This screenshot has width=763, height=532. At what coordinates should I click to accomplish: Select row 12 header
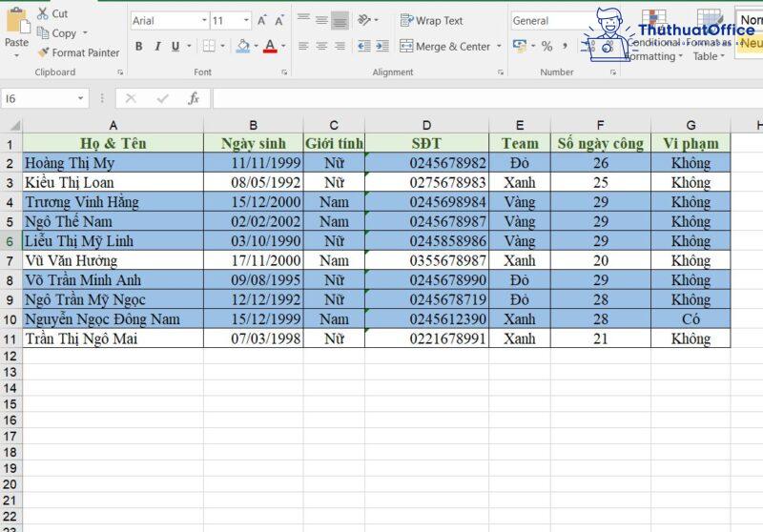[10, 356]
